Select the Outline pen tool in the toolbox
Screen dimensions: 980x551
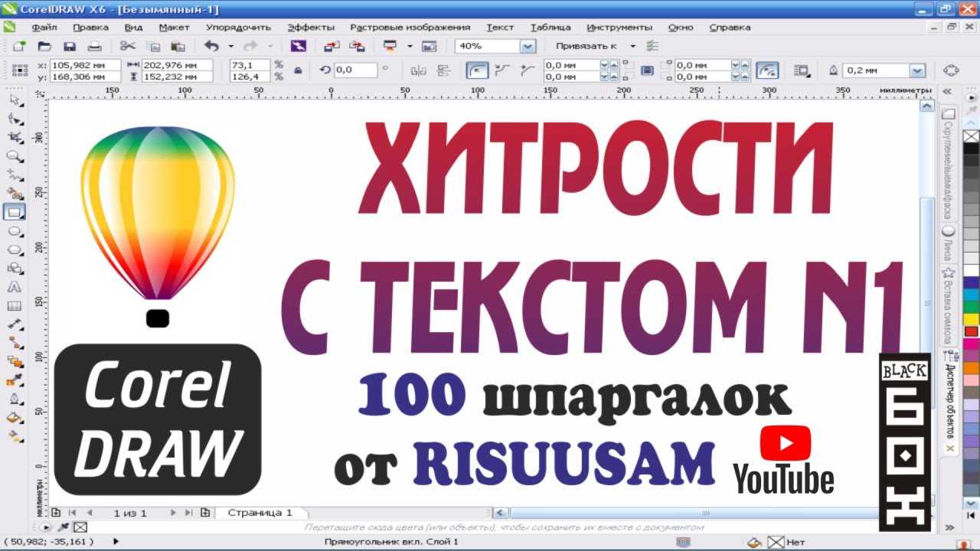pyautogui.click(x=15, y=399)
